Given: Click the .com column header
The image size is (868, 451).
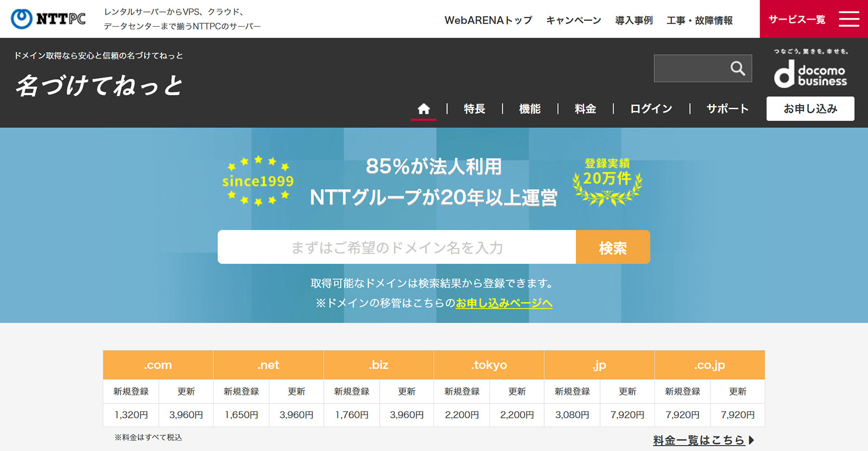Looking at the screenshot, I should 158,365.
